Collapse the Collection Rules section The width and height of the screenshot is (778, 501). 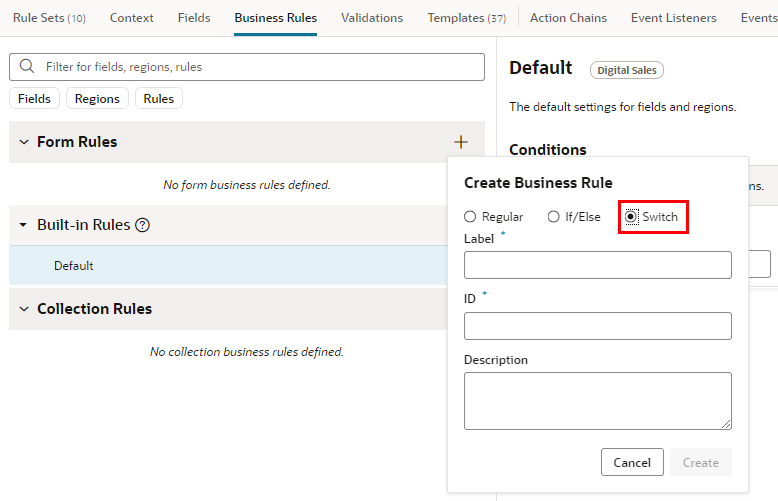(x=24, y=309)
